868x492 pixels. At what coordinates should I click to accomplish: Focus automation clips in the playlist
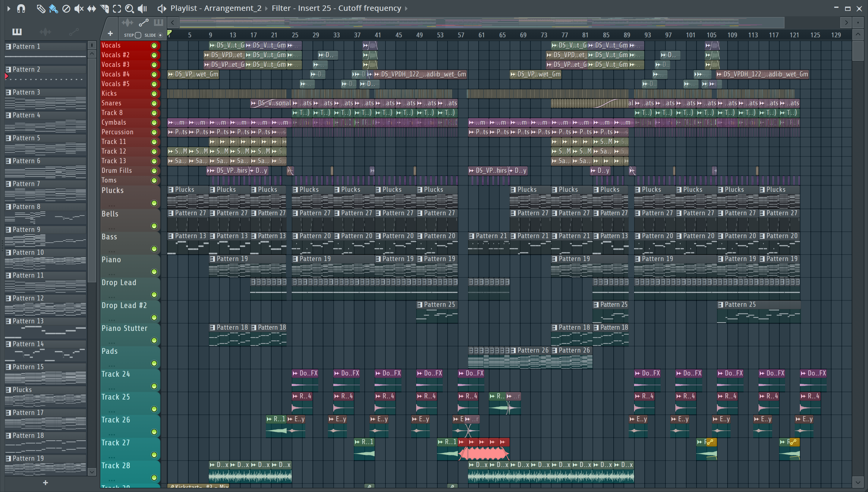(144, 23)
